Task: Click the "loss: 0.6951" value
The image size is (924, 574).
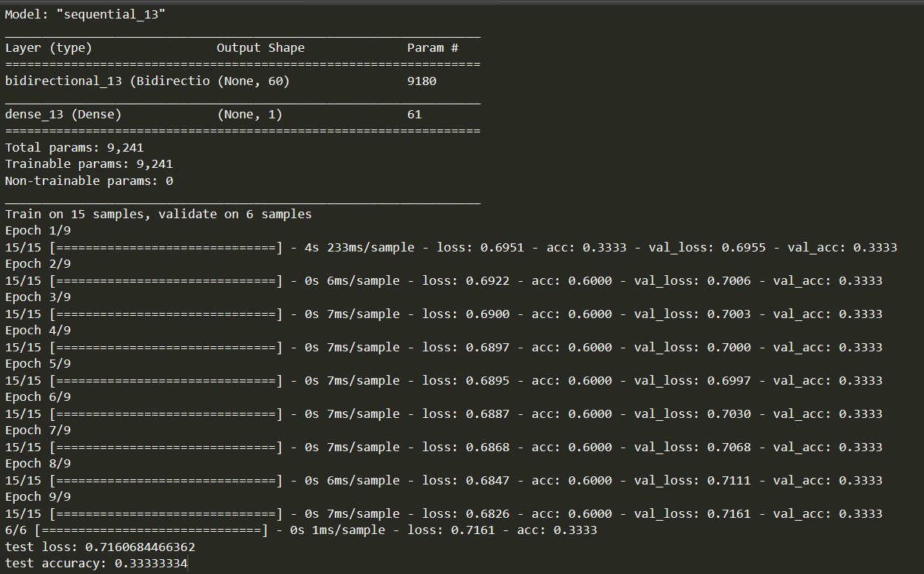Action: [x=480, y=248]
